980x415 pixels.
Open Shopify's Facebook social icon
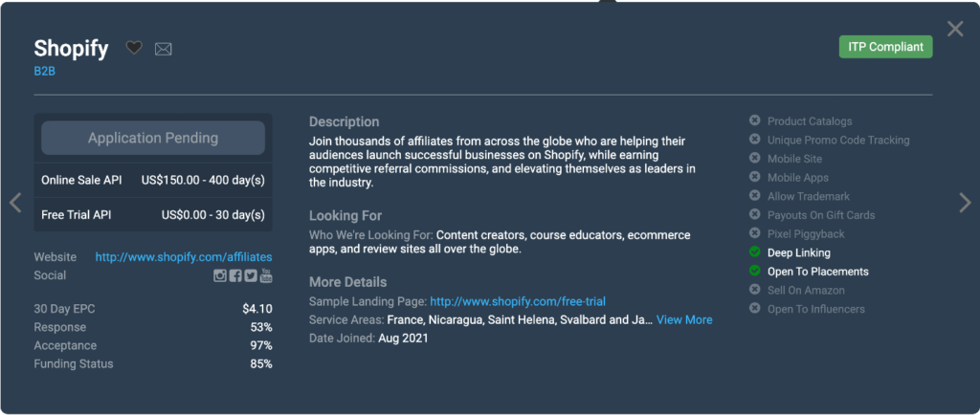pos(235,276)
